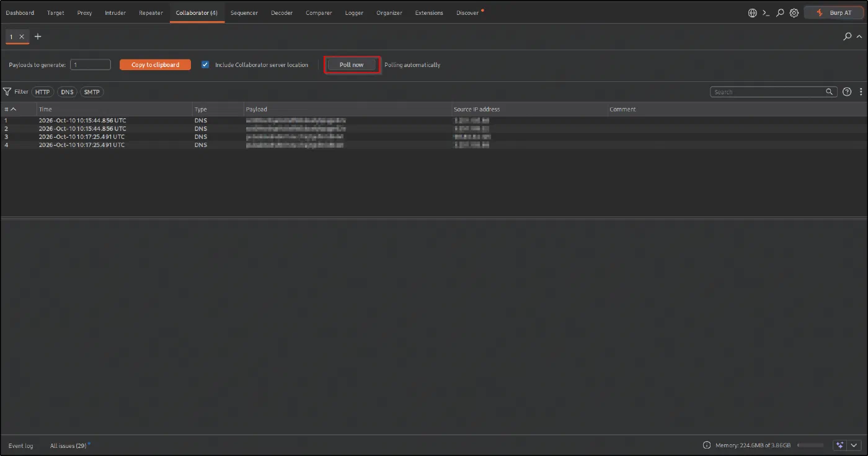
Task: Toggle the SMTP filter chip
Action: [x=92, y=92]
